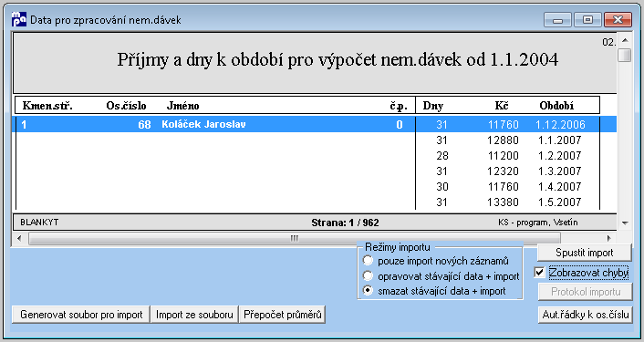Click the 'Strana: 1 / 962' page indicator

click(x=345, y=223)
